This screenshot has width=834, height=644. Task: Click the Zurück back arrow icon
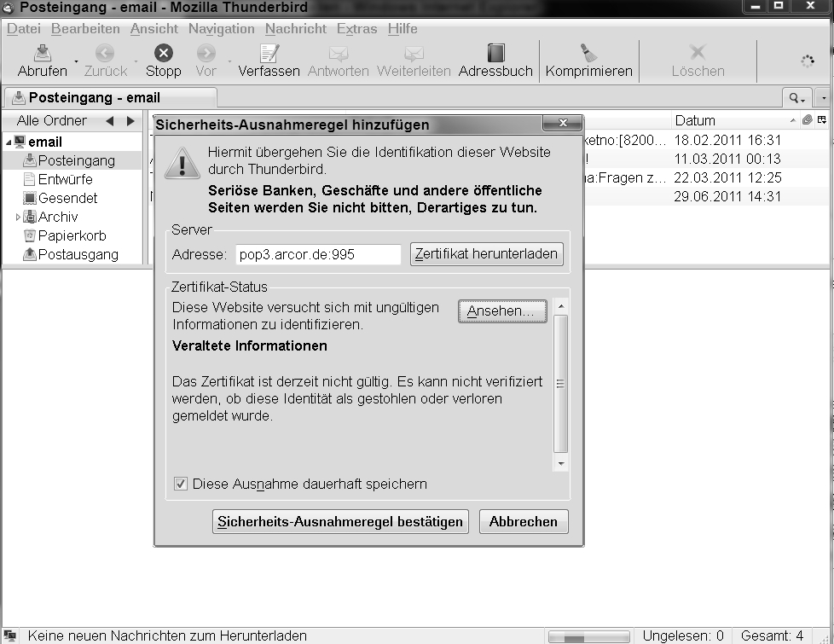tap(105, 53)
